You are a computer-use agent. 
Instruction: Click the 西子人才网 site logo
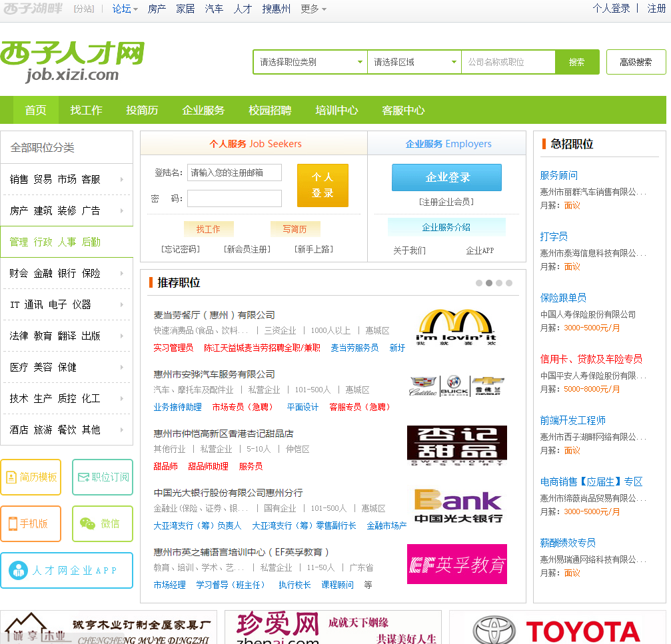73,61
